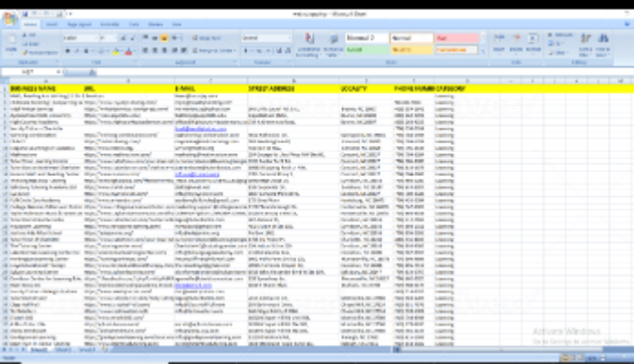Switch to the Data ribbon tab

tap(134, 25)
